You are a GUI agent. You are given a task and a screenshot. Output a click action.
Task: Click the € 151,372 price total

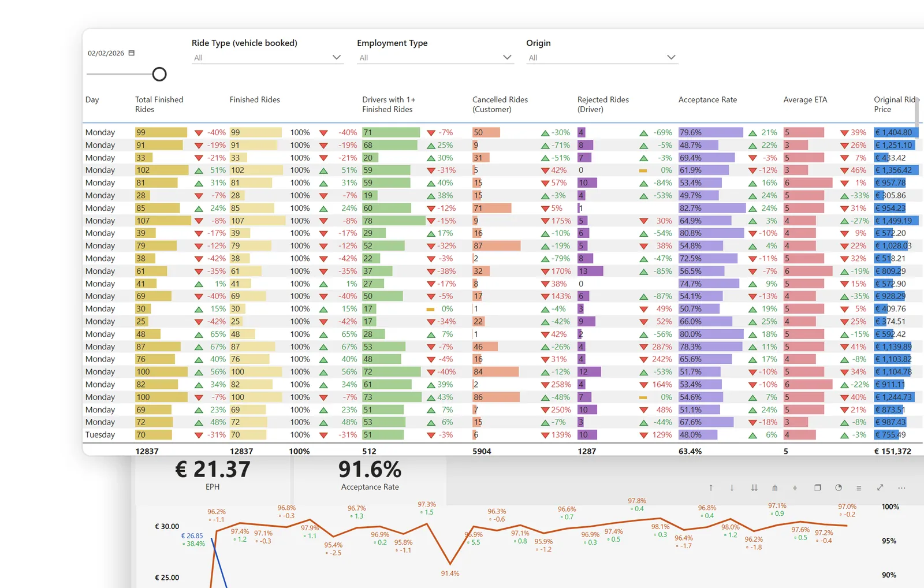tap(893, 451)
